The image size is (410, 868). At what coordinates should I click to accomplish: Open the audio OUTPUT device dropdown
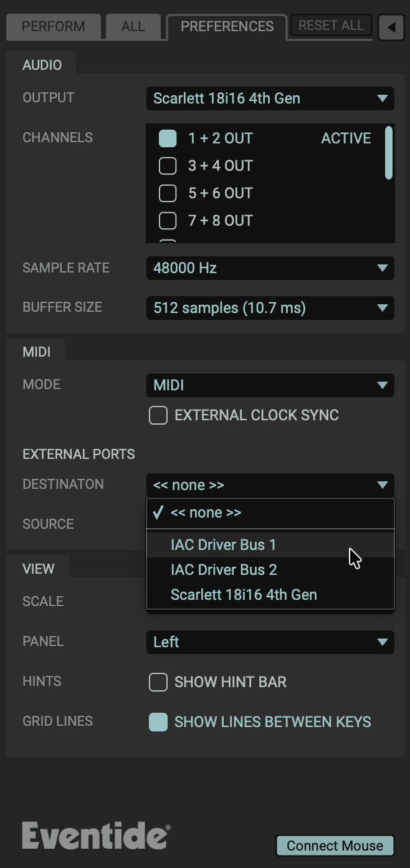270,99
